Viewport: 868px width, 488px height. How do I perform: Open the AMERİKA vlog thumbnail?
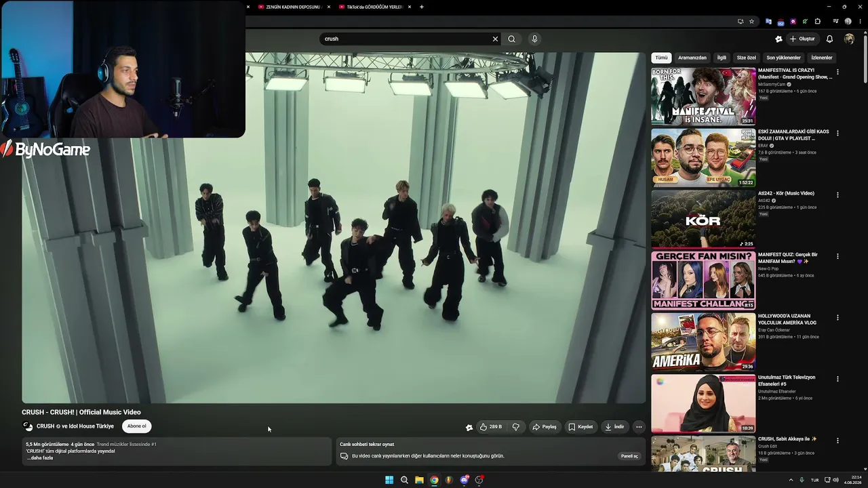(x=703, y=342)
